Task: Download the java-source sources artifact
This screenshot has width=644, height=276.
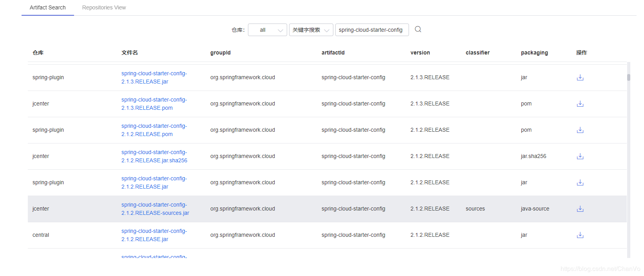Action: pyautogui.click(x=580, y=209)
